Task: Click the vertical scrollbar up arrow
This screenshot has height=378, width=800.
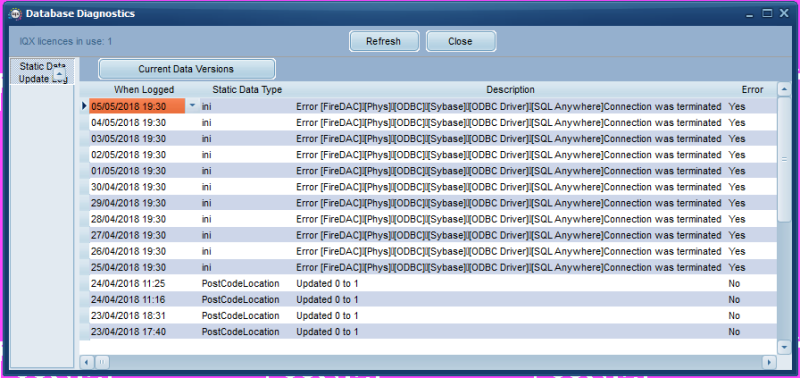Action: click(x=784, y=90)
